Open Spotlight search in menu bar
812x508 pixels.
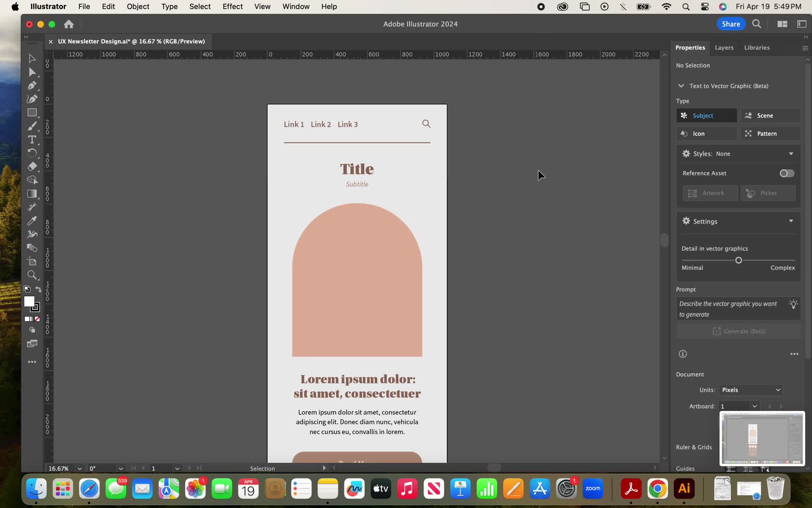[686, 7]
